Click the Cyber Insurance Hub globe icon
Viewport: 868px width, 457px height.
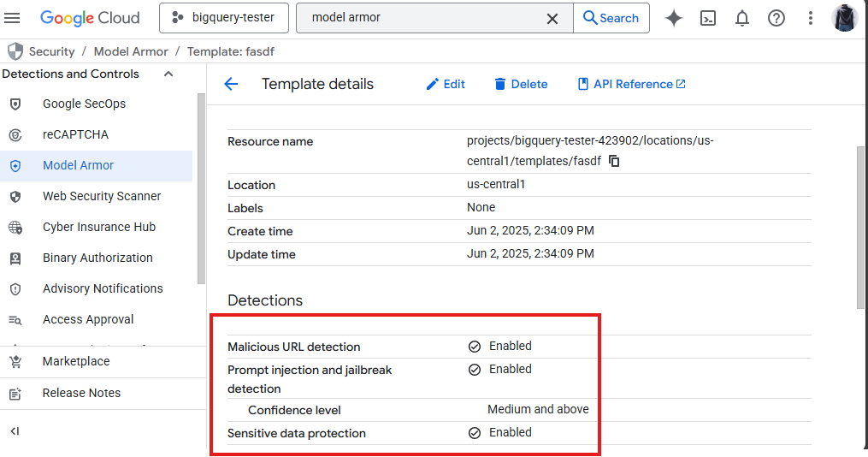15,227
